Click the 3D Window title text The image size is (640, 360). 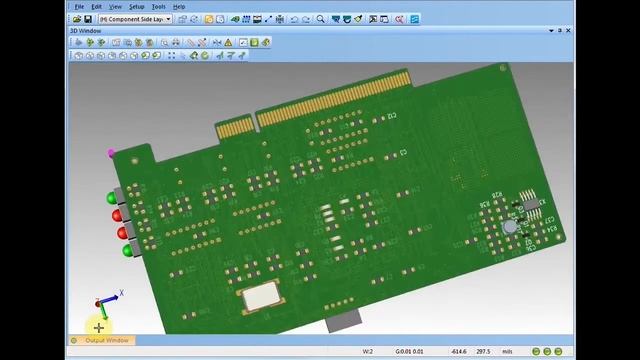[85, 31]
